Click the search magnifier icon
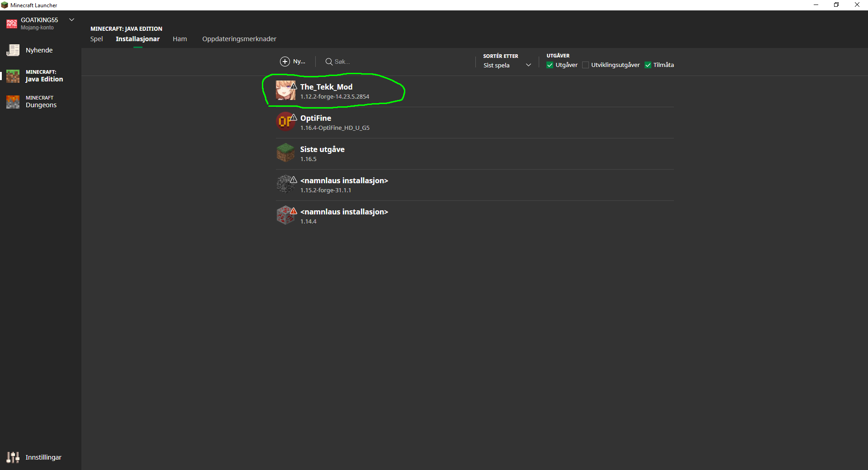The height and width of the screenshot is (470, 868). [x=329, y=62]
